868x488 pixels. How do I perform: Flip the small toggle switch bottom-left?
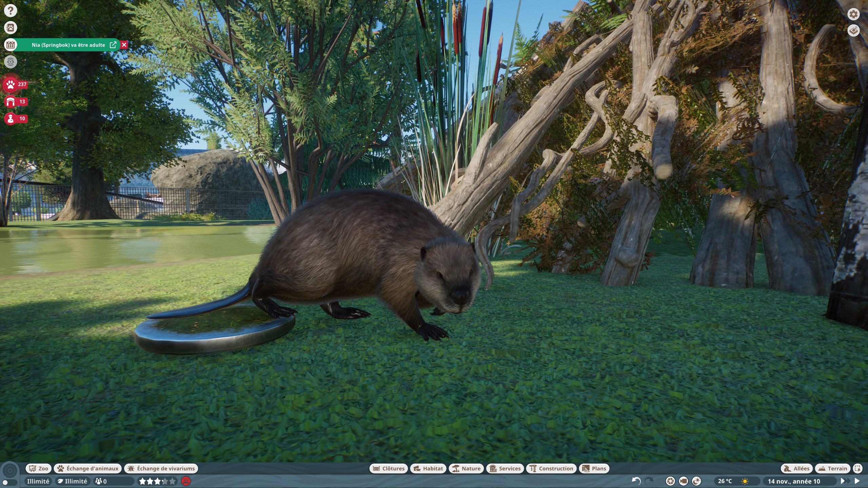[x=9, y=482]
